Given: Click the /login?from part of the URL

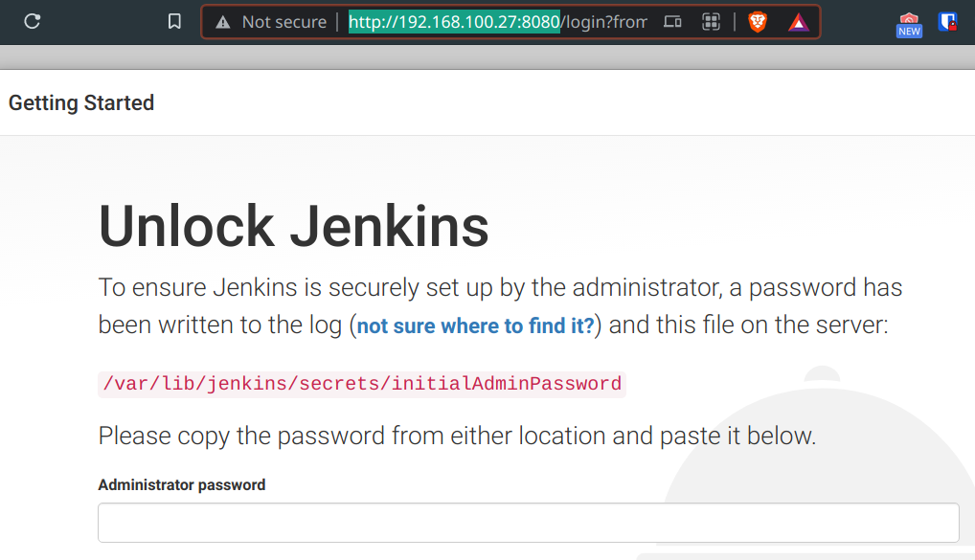Looking at the screenshot, I should coord(603,21).
